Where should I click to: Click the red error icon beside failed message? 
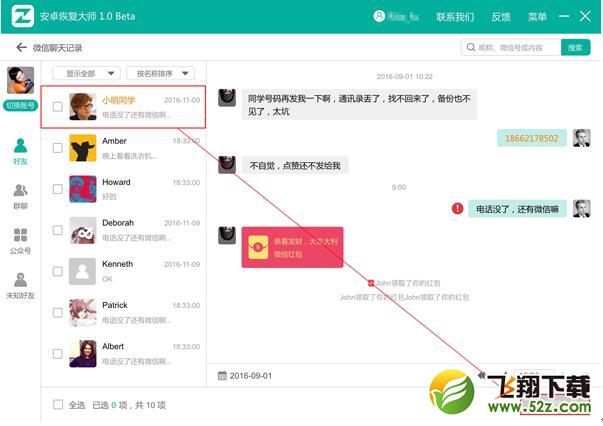(x=457, y=208)
